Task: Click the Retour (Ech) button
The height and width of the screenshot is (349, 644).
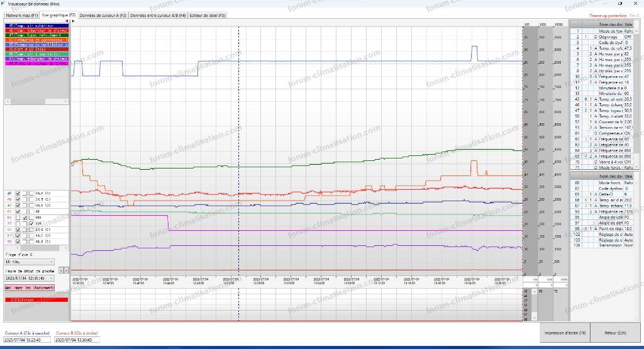Action: click(x=615, y=333)
